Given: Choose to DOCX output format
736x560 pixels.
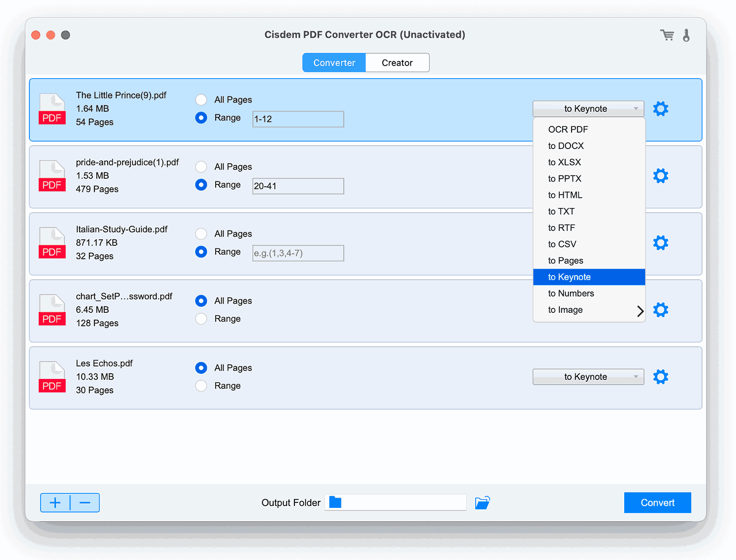Looking at the screenshot, I should coord(589,146).
